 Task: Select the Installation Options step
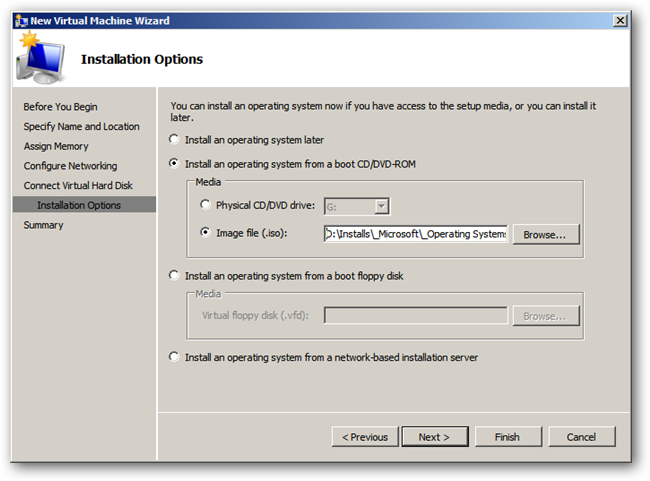(85, 205)
